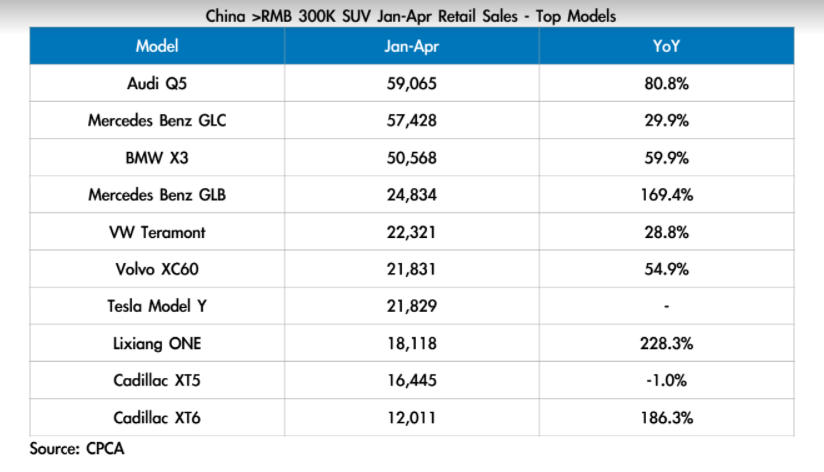
Task: Select the Cadillac XT6 model cell
Action: tap(156, 417)
